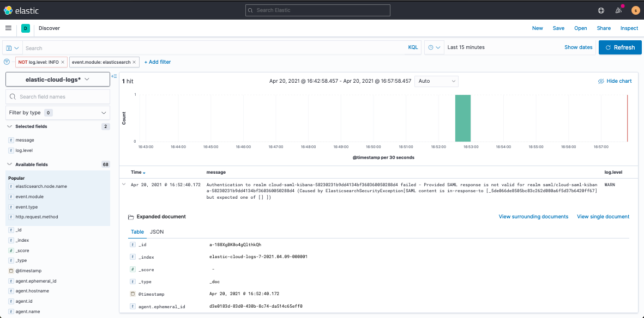Open the help menu lifebuoy icon

coord(601,10)
